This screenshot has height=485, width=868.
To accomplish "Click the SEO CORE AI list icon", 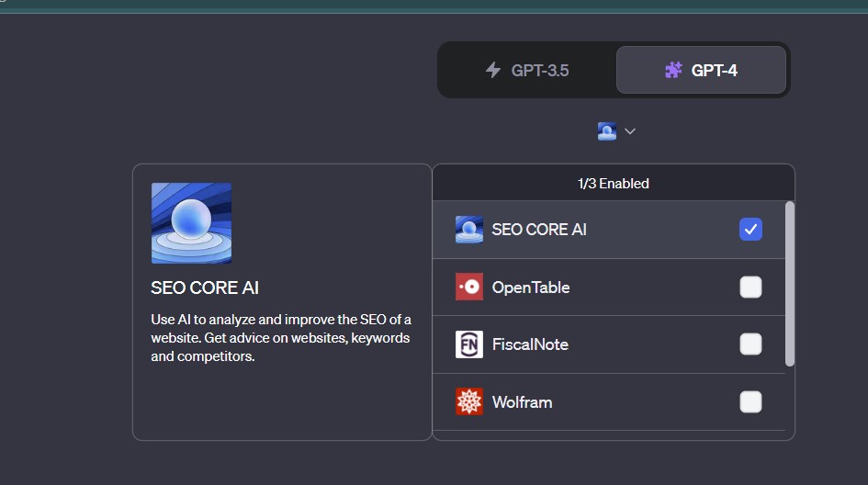I will tap(468, 230).
